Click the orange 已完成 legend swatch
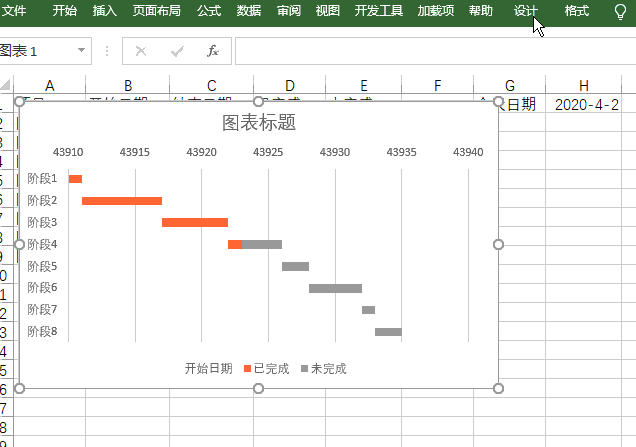The width and height of the screenshot is (636, 447). (247, 369)
